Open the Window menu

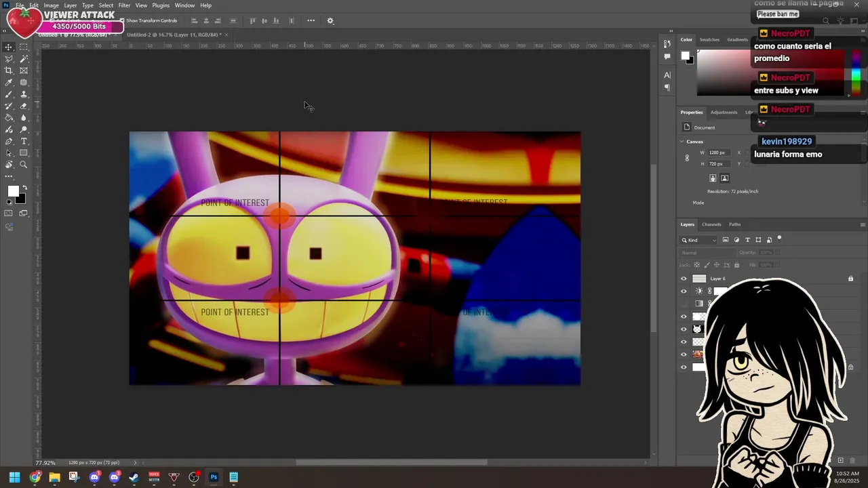[184, 5]
